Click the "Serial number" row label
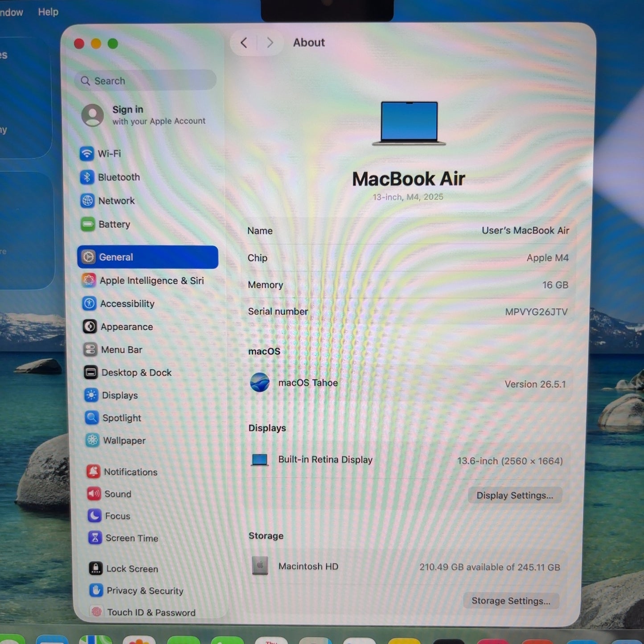Image resolution: width=644 pixels, height=644 pixels. (x=278, y=312)
